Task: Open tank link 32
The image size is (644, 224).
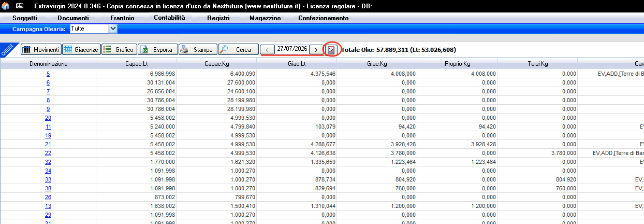Action: click(48, 162)
